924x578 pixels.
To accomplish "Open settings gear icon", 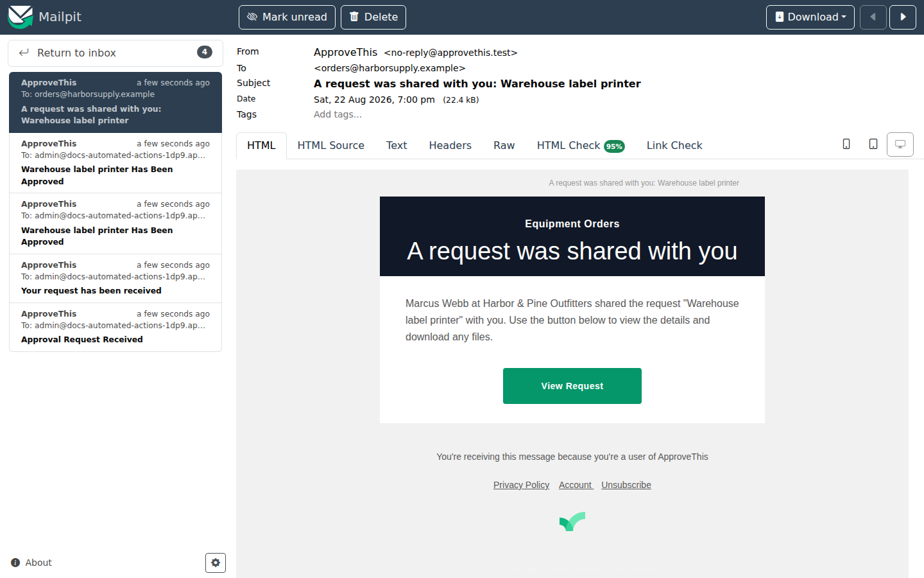I will (216, 563).
